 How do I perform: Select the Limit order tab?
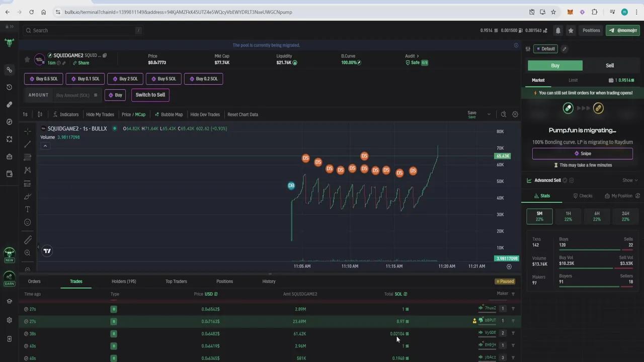tap(573, 80)
